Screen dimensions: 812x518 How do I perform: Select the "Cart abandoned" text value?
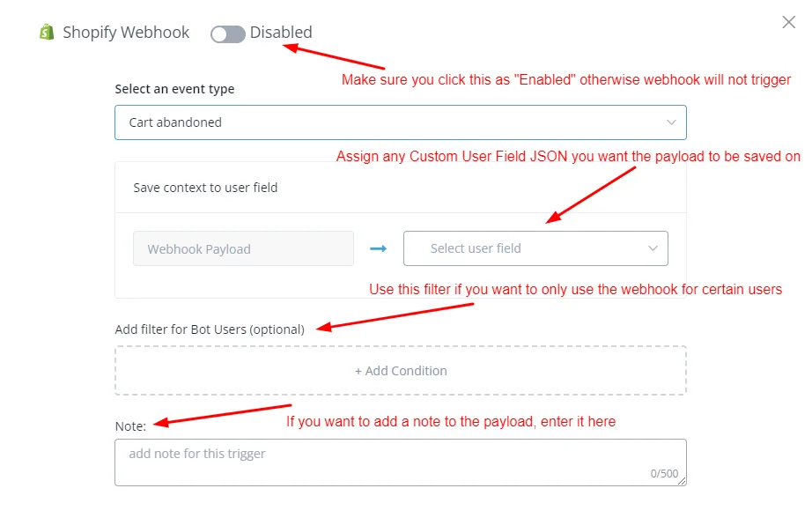click(175, 122)
